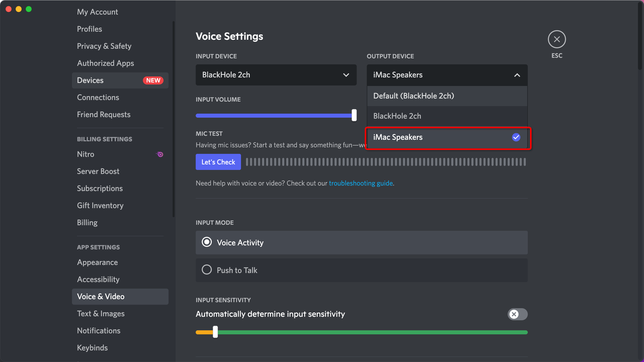Click the troubleshooting guide link
Screen dimensions: 644x362
tap(360, 183)
